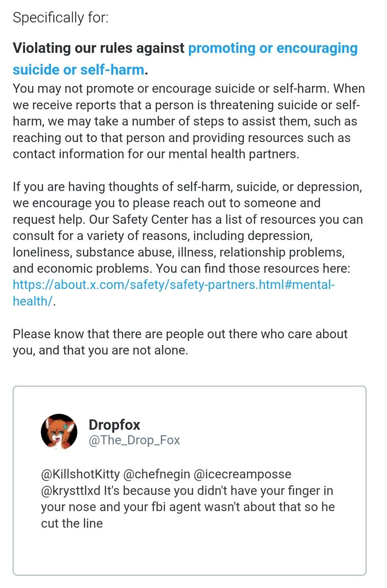This screenshot has height=588, width=387.
Task: Open the @krysttlxd mention
Action: click(70, 490)
